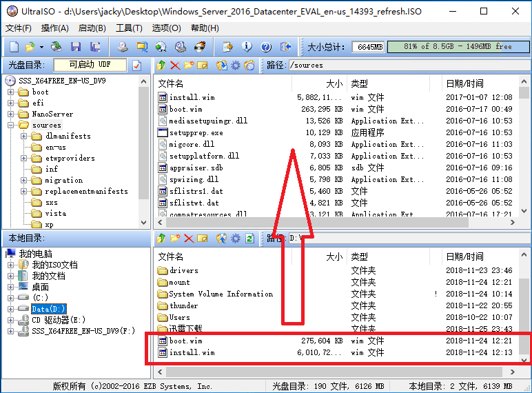Expand the efi folder node
This screenshot has height=393, width=532.
pos(10,103)
